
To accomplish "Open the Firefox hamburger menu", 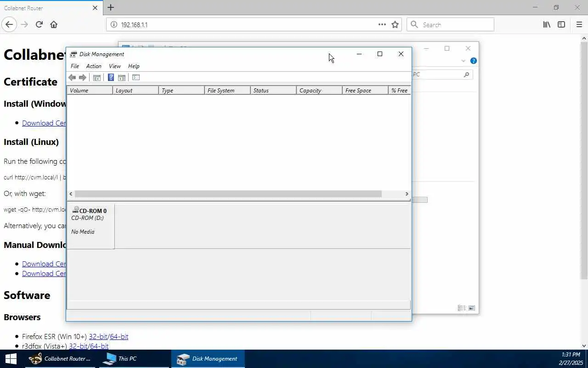I will 579,24.
